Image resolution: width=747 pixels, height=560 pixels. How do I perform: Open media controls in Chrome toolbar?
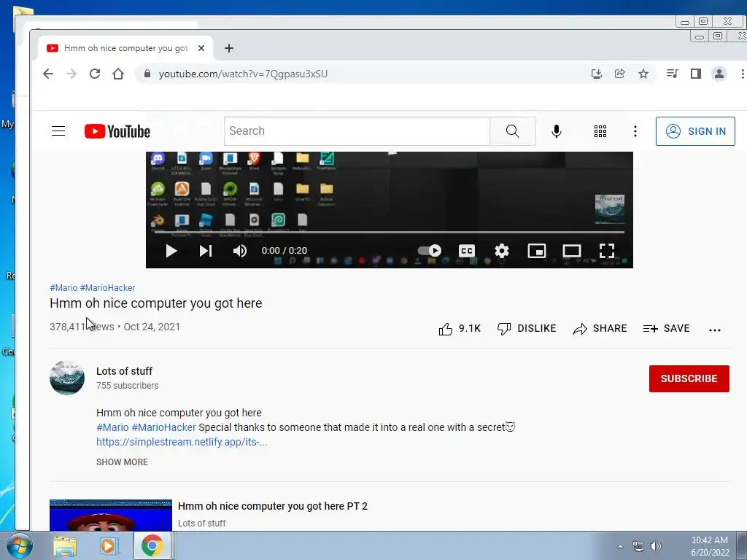click(672, 74)
